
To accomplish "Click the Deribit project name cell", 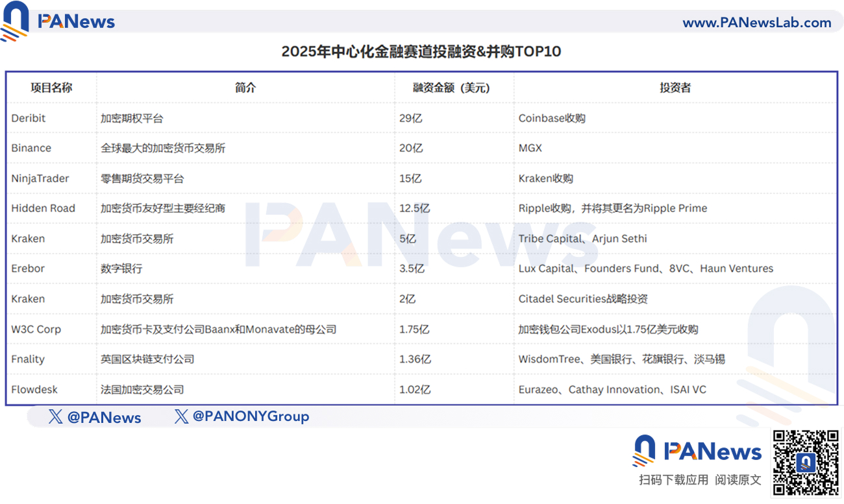I will pyautogui.click(x=29, y=118).
